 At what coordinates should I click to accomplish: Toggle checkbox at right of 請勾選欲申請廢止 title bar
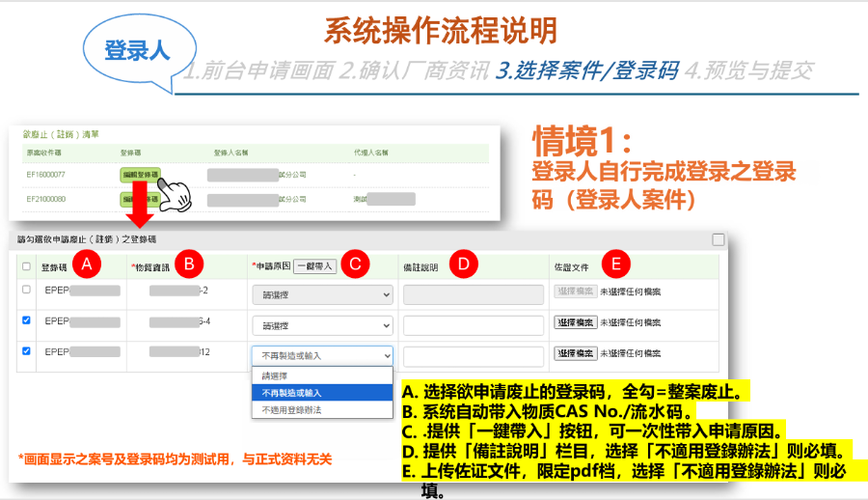point(718,239)
